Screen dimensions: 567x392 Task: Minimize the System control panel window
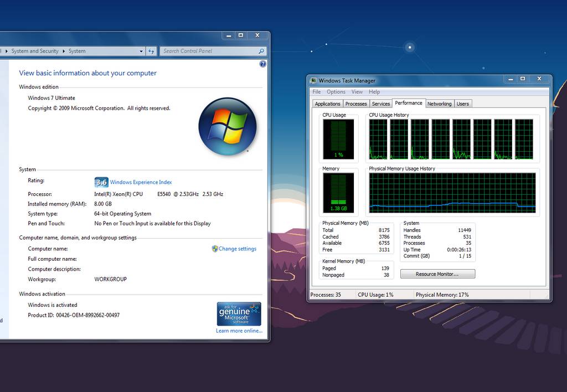[229, 35]
